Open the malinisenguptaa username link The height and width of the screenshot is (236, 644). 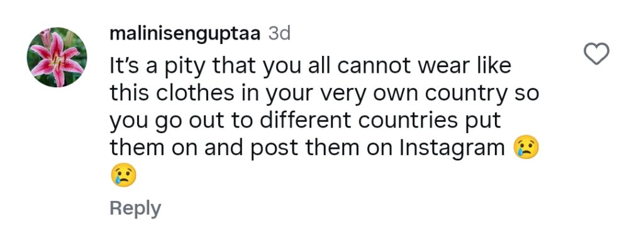(x=185, y=35)
